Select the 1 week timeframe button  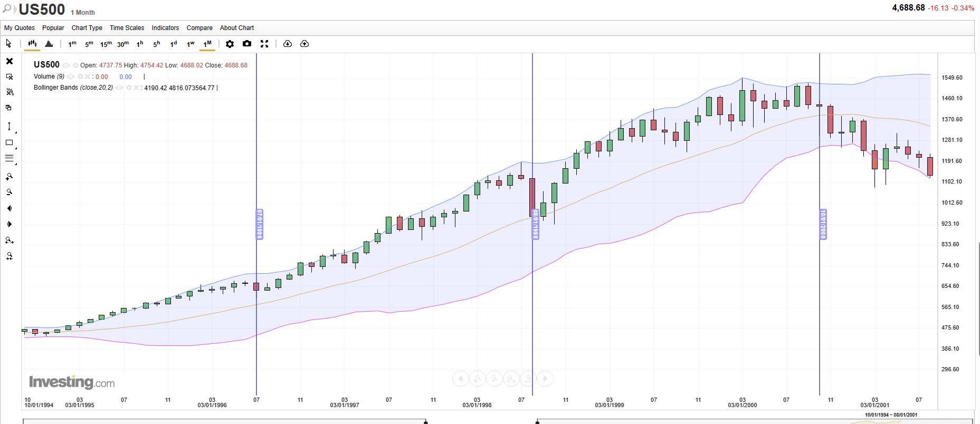[191, 44]
